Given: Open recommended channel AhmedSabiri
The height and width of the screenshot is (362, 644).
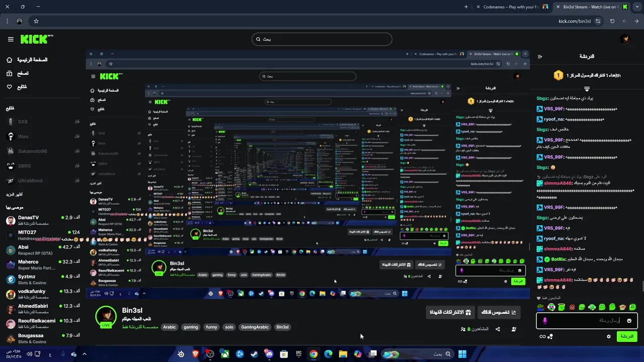Looking at the screenshot, I should [x=43, y=309].
